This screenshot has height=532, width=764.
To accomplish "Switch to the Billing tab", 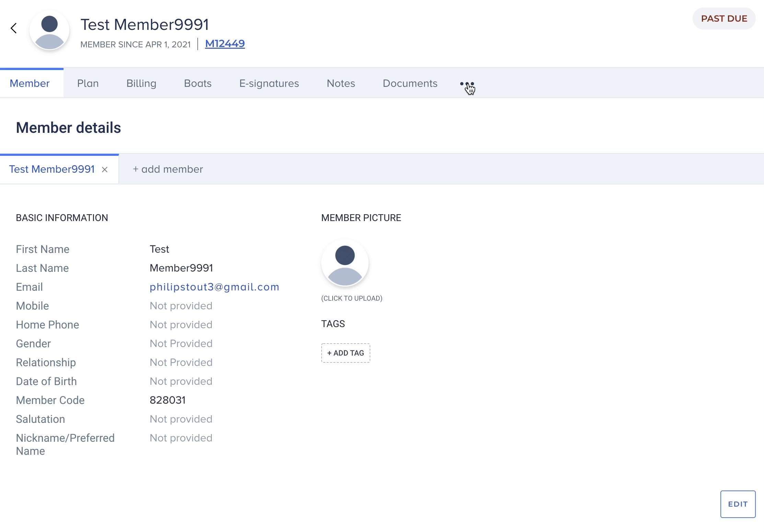I will tap(141, 83).
